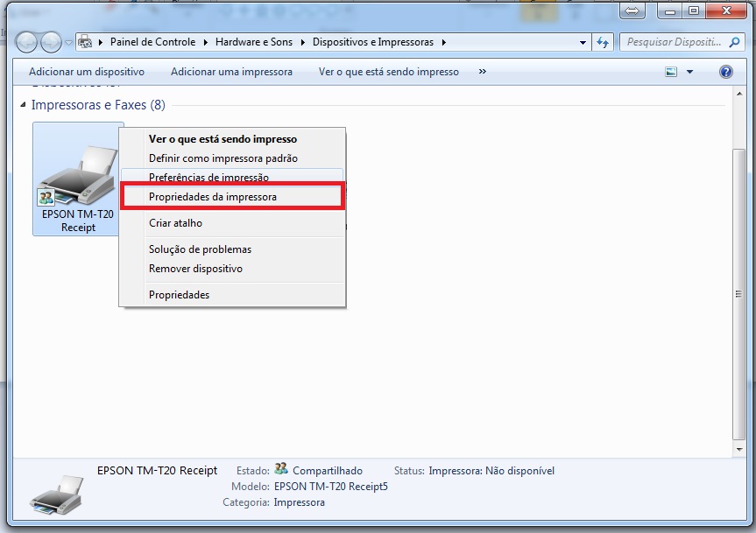
Task: Select Propriedades da impressora from context menu
Action: click(x=213, y=197)
